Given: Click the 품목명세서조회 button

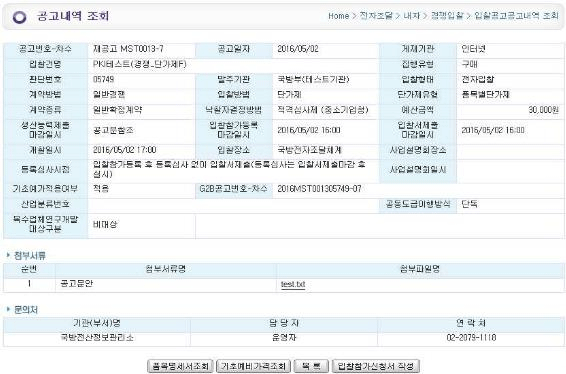Looking at the screenshot, I should 180,366.
